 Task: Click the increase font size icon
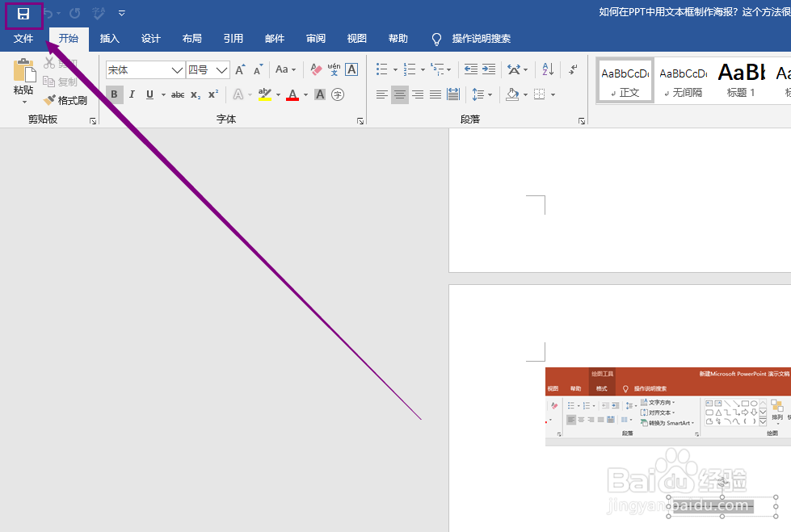241,69
